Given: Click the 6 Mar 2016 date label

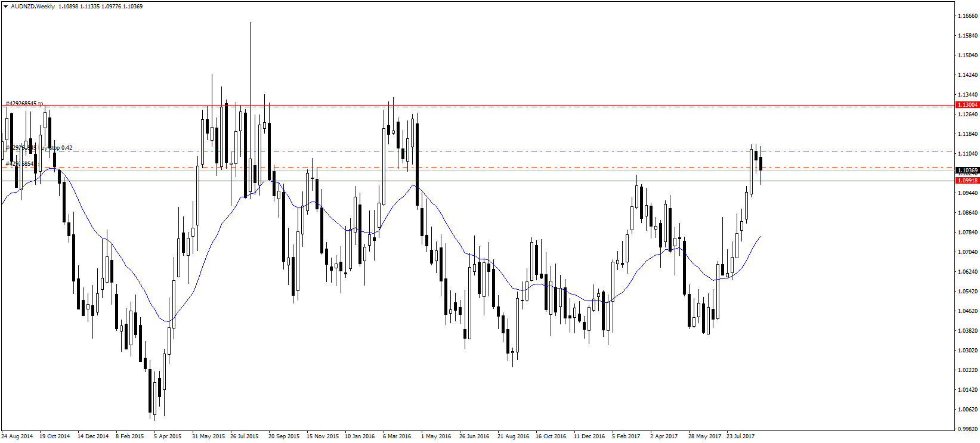Looking at the screenshot, I should click(x=397, y=436).
